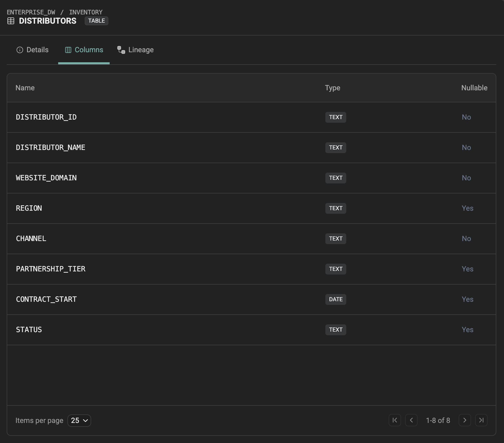Viewport: 504px width, 443px height.
Task: Click the Type column header
Action: tap(332, 88)
